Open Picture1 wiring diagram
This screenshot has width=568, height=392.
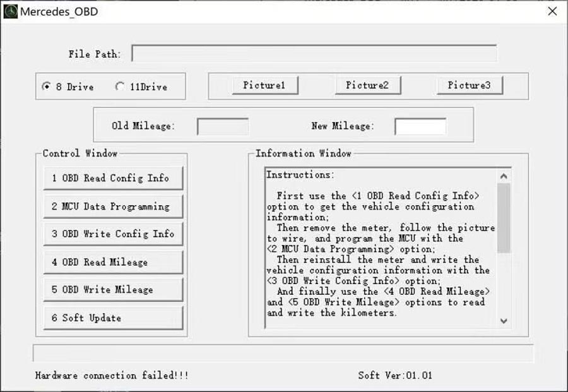click(264, 85)
